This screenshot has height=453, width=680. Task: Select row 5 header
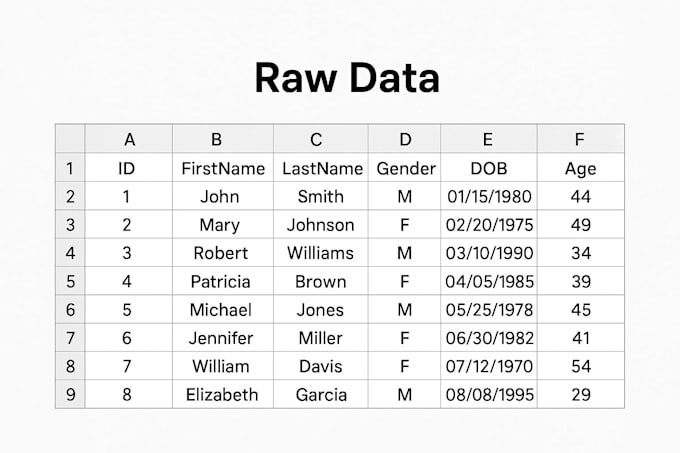point(70,281)
